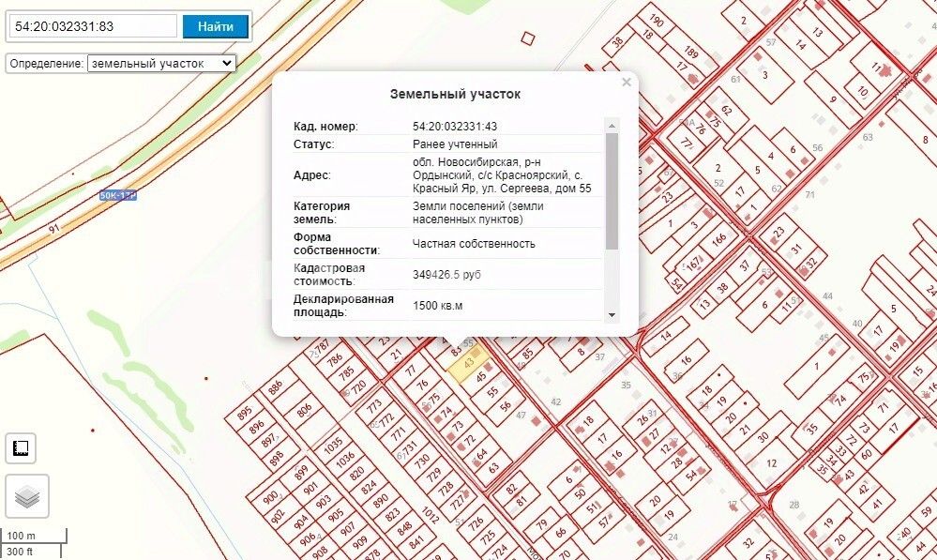Click the 100 m scale bar
The height and width of the screenshot is (560, 937).
point(33,536)
